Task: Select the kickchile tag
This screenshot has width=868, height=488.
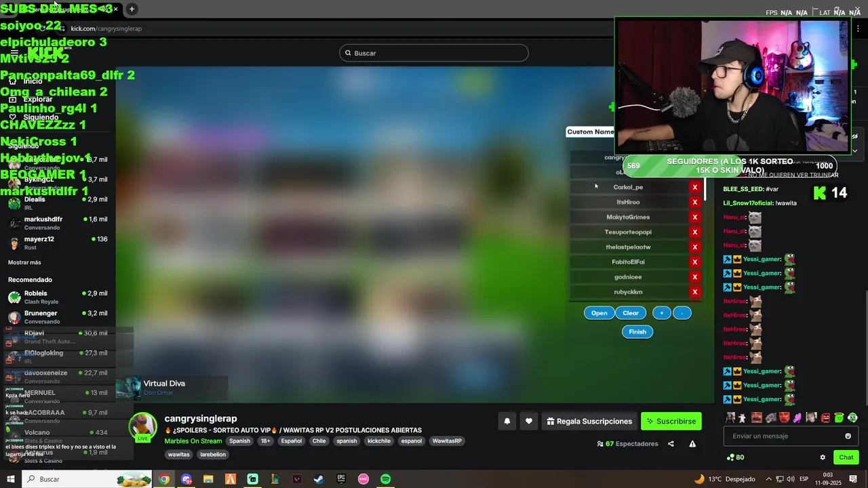Action: point(379,441)
